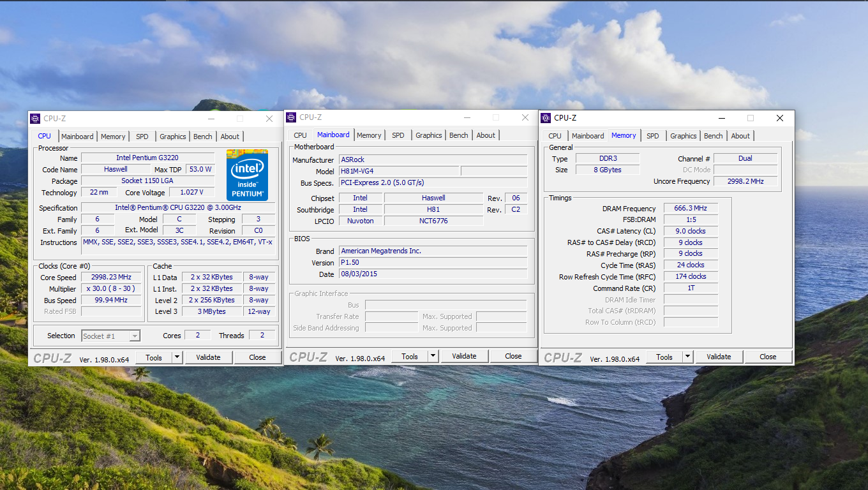Go to CPU tab in the Memory window
Viewport: 868px width, 490px height.
555,136
